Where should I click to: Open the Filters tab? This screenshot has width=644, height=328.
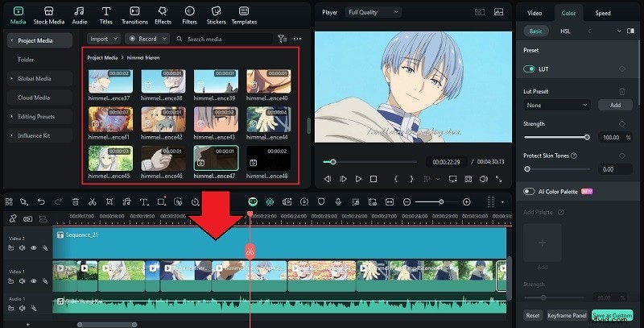pyautogui.click(x=189, y=15)
